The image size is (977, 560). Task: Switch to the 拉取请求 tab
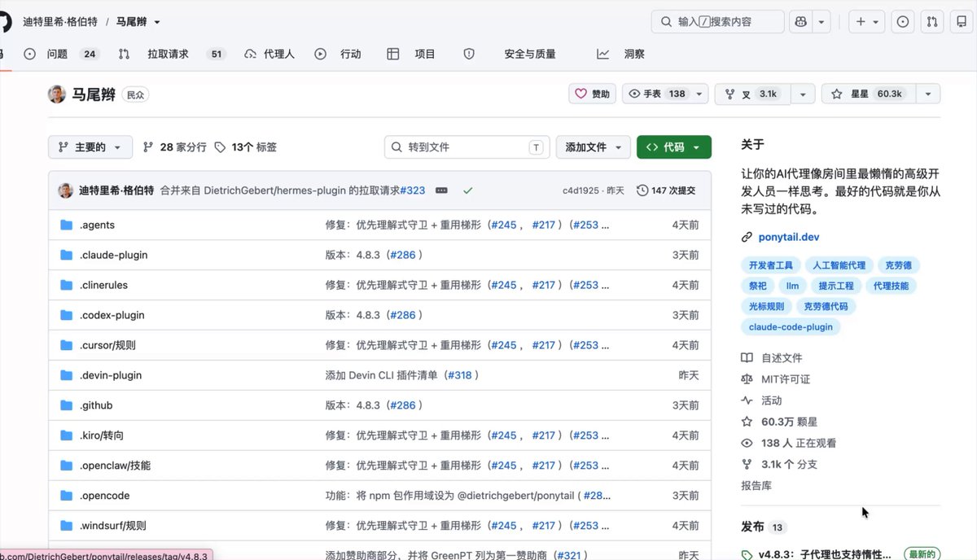[x=171, y=54]
